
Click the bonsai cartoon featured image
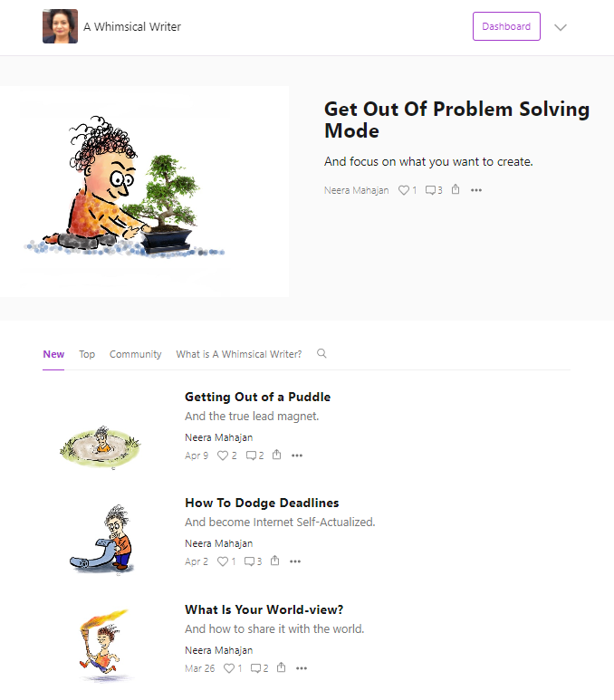click(144, 191)
